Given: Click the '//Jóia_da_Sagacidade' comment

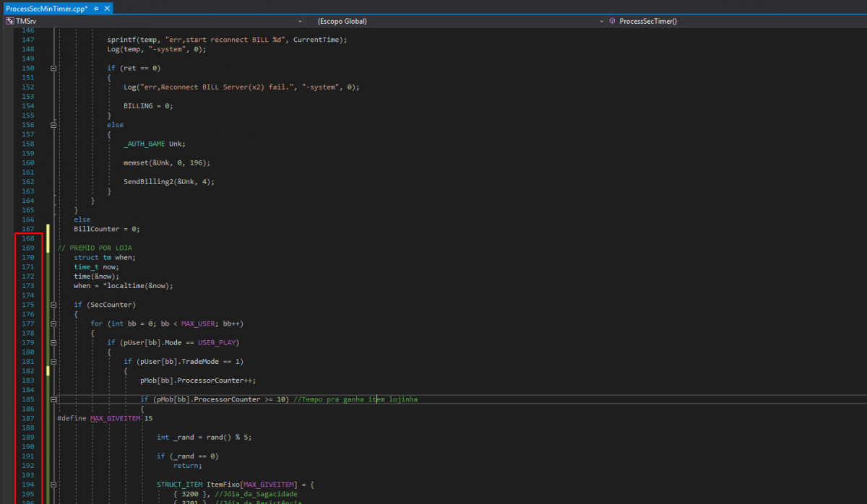Looking at the screenshot, I should click(x=256, y=494).
